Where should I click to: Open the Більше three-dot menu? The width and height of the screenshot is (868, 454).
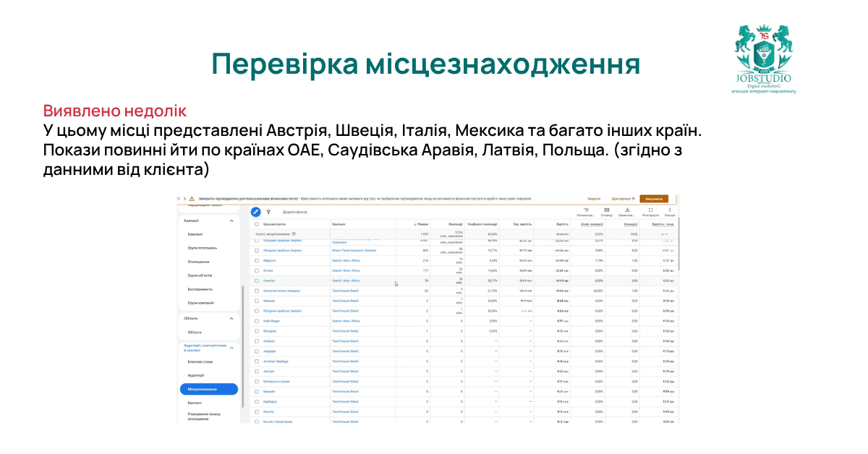670,210
